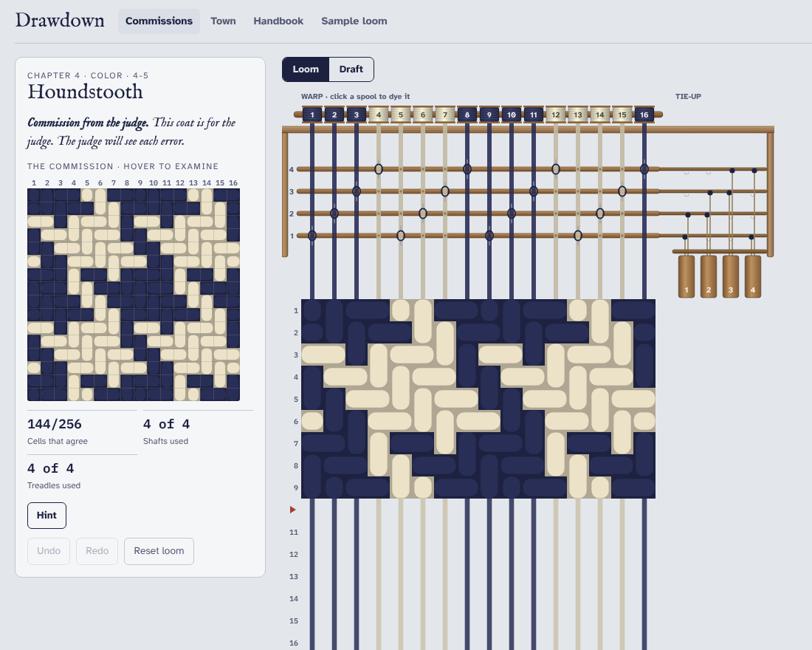Click treadle 3
The width and height of the screenshot is (812, 650).
click(731, 276)
